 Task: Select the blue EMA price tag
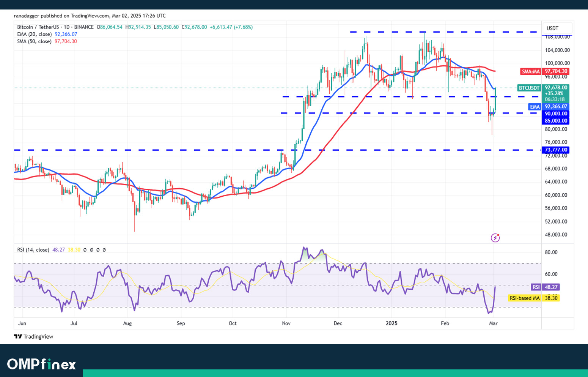tap(549, 107)
